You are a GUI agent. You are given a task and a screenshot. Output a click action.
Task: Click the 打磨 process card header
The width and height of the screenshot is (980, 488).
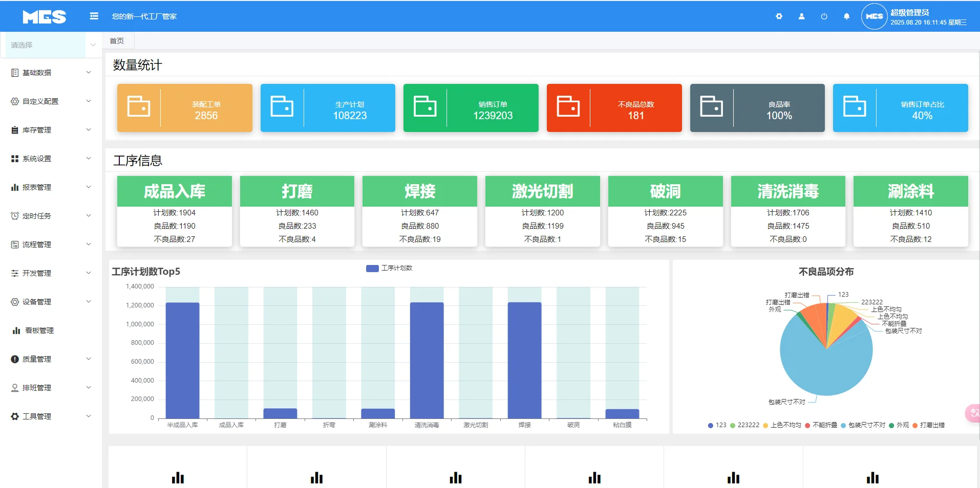[x=297, y=191]
